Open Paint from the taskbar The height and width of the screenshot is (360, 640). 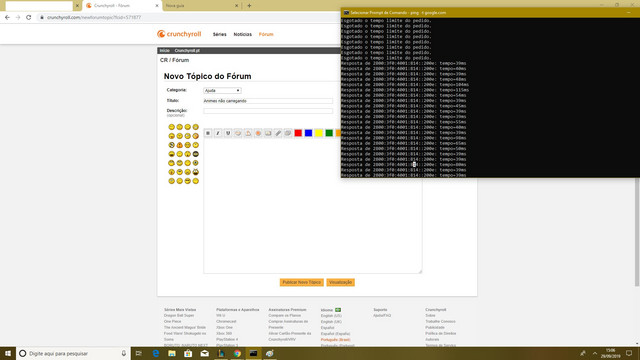[270, 353]
